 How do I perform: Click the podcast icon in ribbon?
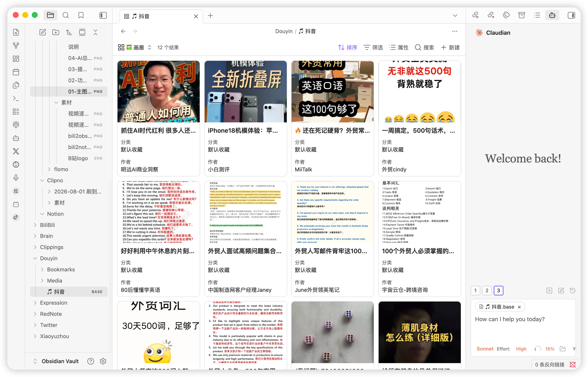tap(16, 125)
